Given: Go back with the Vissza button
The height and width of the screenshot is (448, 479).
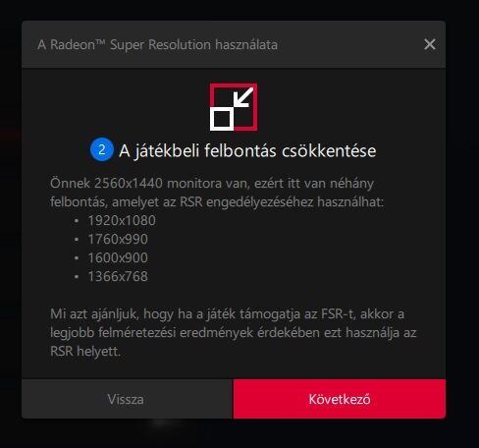Looking at the screenshot, I should point(128,399).
